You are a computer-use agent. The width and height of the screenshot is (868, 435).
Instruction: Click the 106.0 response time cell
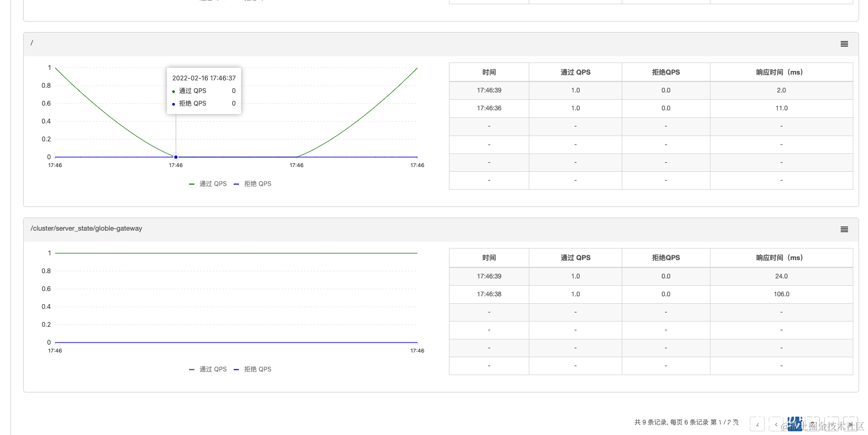[781, 294]
